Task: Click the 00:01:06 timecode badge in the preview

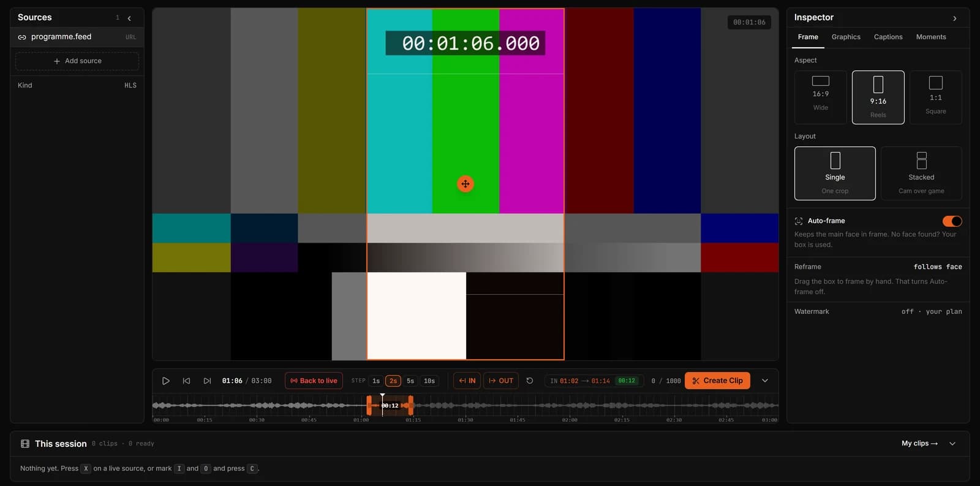Action: tap(749, 22)
